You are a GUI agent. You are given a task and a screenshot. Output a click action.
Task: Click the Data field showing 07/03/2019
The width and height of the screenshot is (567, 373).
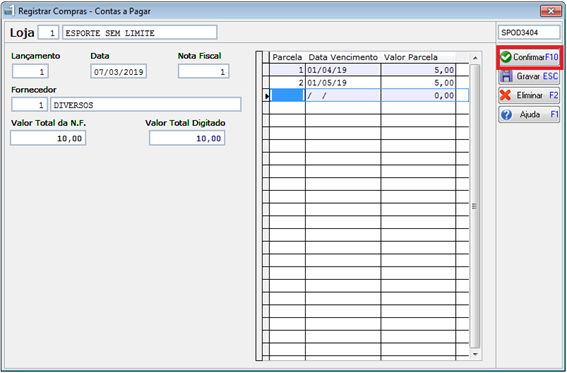point(119,72)
